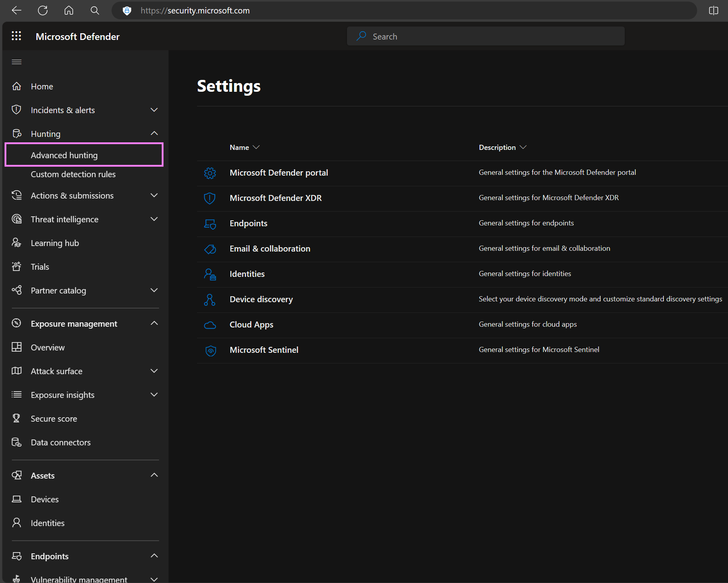Click the Actions & submissions icon
Screen dimensions: 728x583
pos(17,195)
